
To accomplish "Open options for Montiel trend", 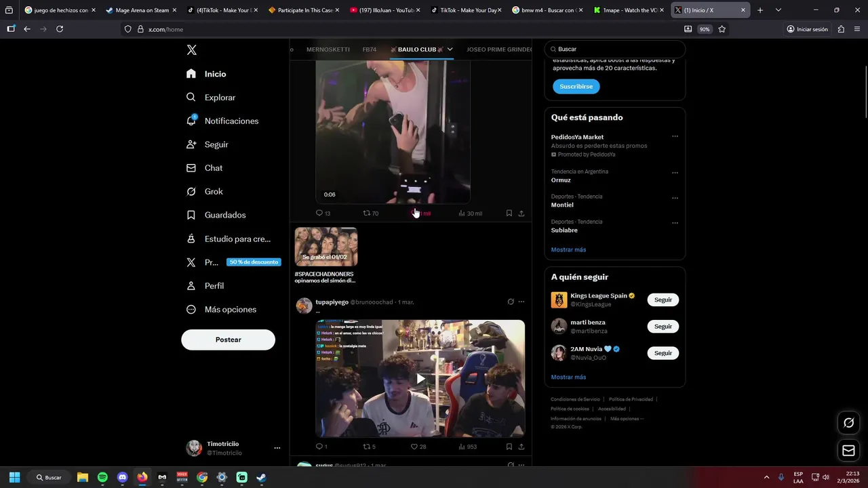I will pyautogui.click(x=675, y=198).
